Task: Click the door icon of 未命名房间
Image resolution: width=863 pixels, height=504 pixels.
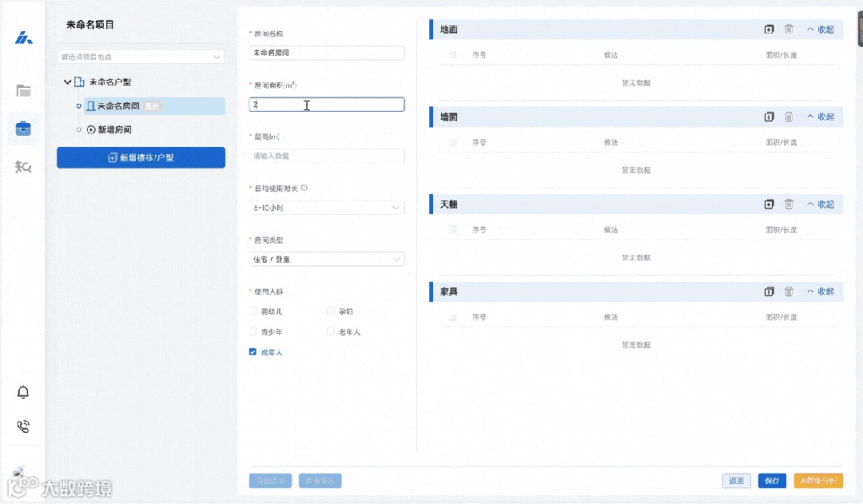Action: pos(91,106)
